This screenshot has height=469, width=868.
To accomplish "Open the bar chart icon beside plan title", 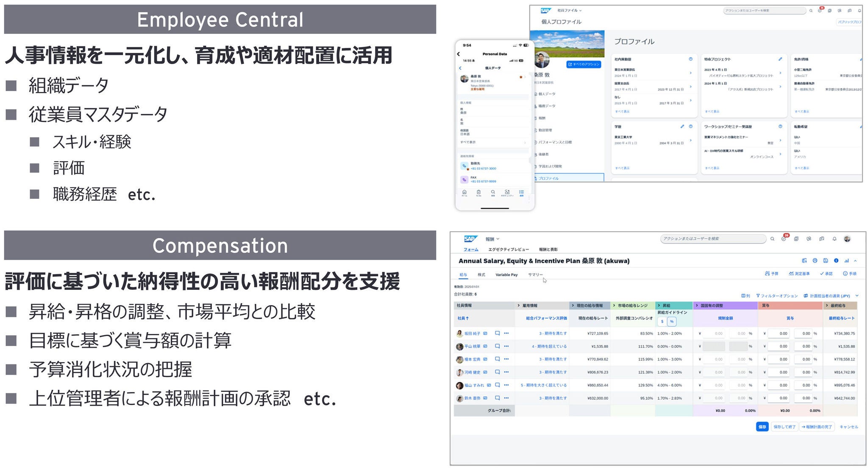I will pyautogui.click(x=846, y=261).
